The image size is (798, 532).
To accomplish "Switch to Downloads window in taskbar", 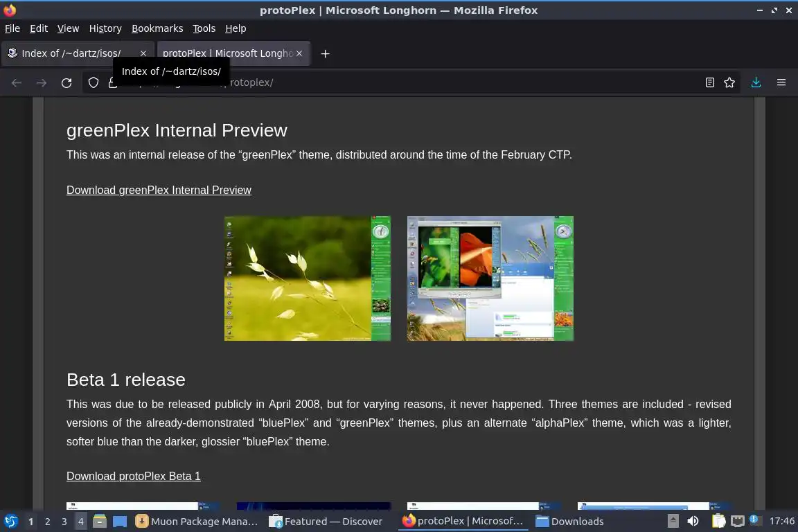I will [570, 522].
